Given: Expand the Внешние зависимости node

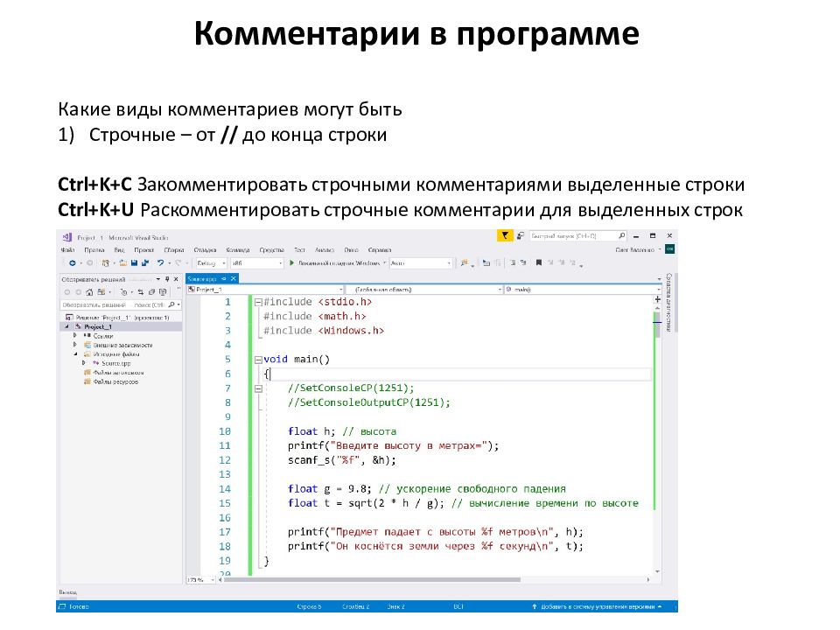Looking at the screenshot, I should (75, 345).
